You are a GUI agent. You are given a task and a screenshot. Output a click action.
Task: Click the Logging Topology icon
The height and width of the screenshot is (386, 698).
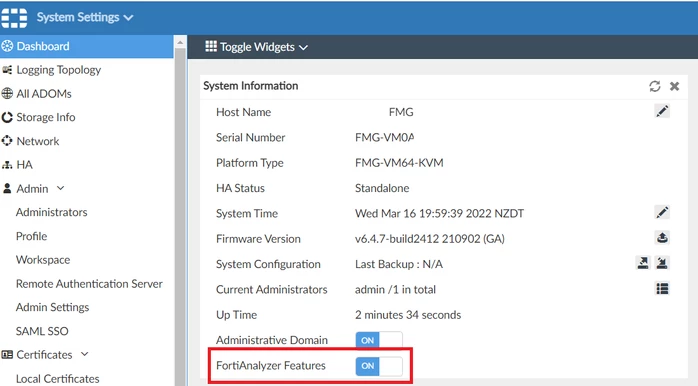[x=7, y=70]
